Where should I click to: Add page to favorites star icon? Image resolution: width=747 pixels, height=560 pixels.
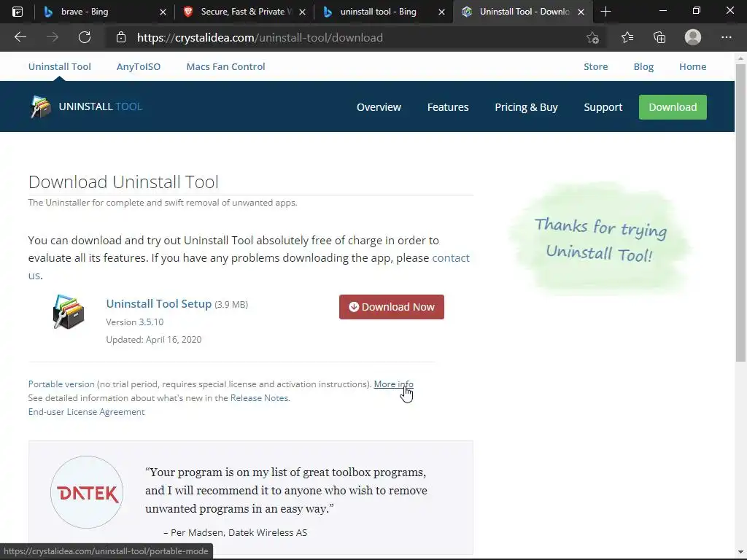[592, 37]
